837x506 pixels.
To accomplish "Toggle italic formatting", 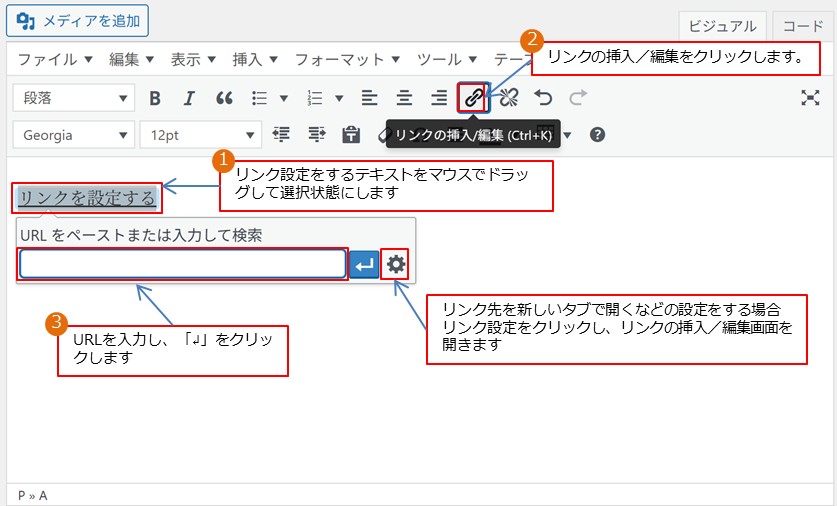I will (189, 98).
